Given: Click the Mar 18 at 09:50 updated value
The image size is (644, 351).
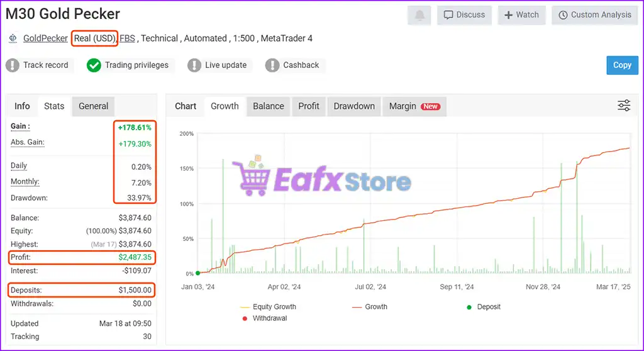Looking at the screenshot, I should tap(125, 323).
